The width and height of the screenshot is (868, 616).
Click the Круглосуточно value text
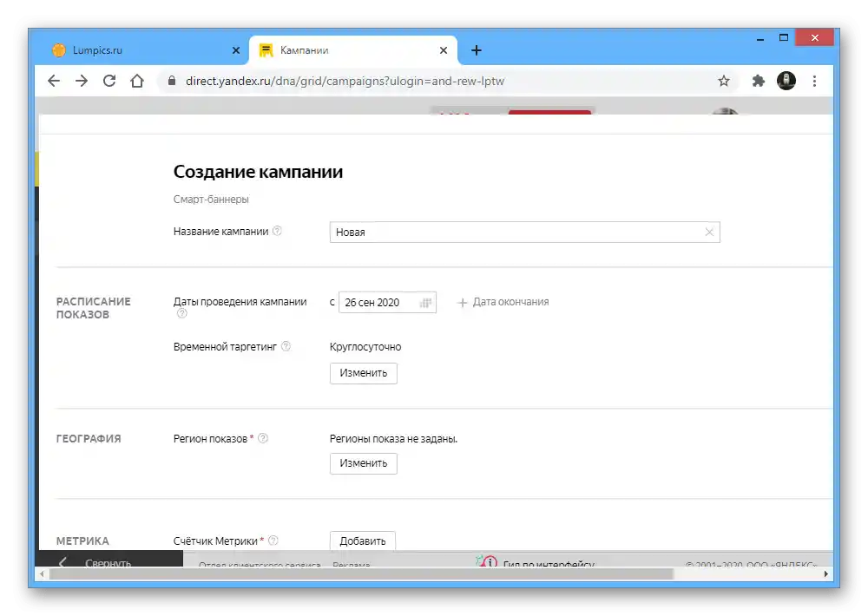(x=365, y=347)
